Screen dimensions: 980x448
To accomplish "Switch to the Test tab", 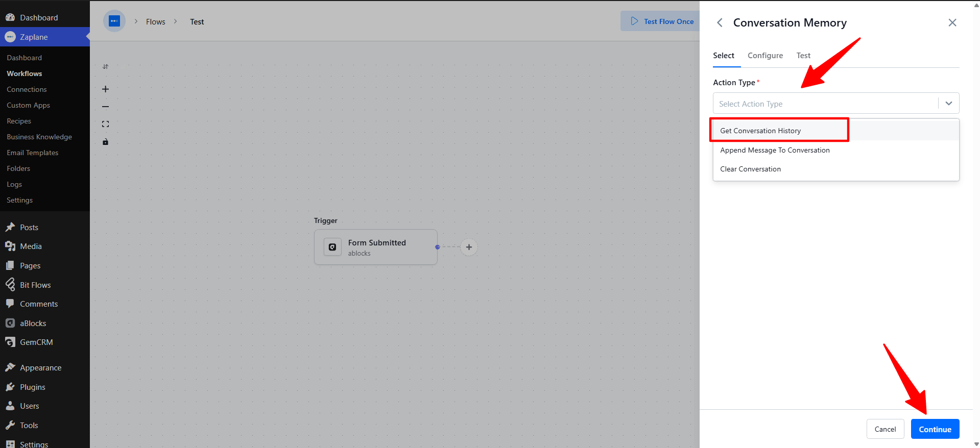I will click(x=803, y=55).
